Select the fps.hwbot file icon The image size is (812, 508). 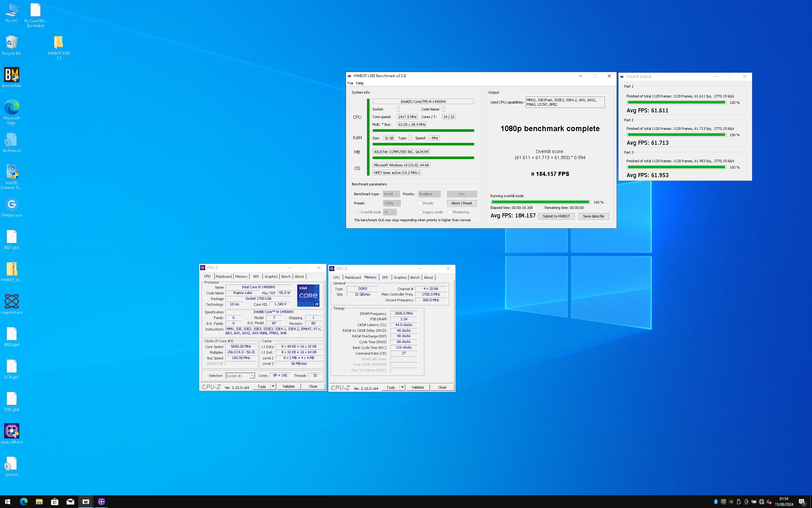coord(36,15)
